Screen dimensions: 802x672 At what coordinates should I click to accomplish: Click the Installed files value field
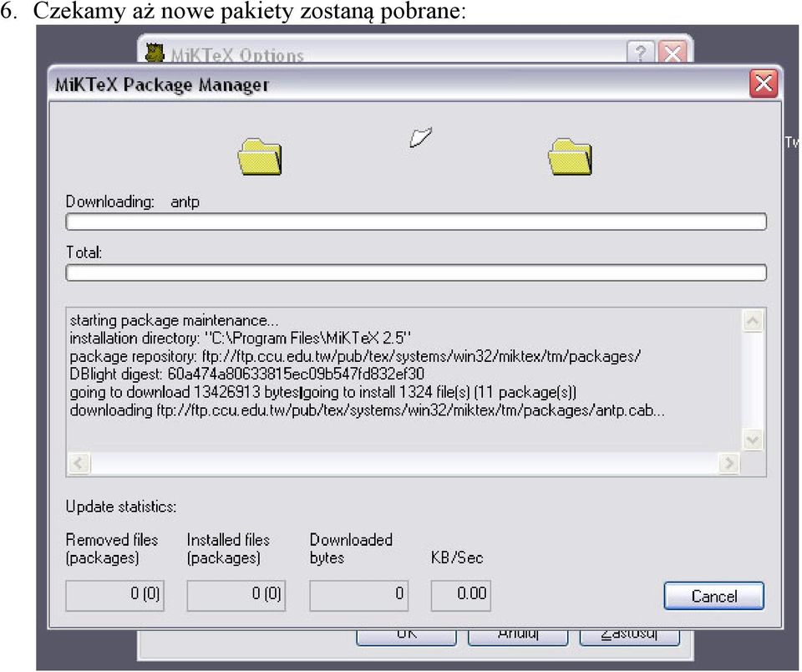click(236, 595)
